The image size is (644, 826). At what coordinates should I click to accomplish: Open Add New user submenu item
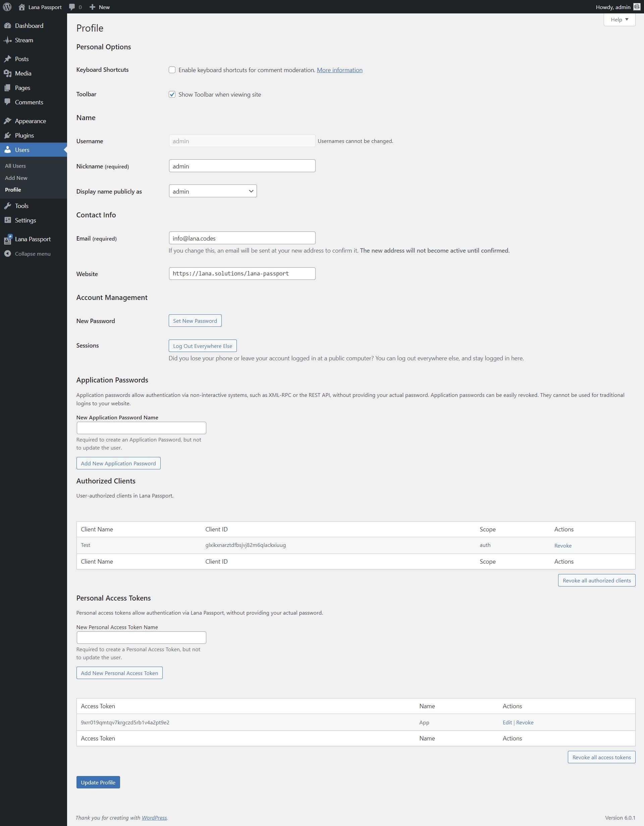click(x=16, y=178)
